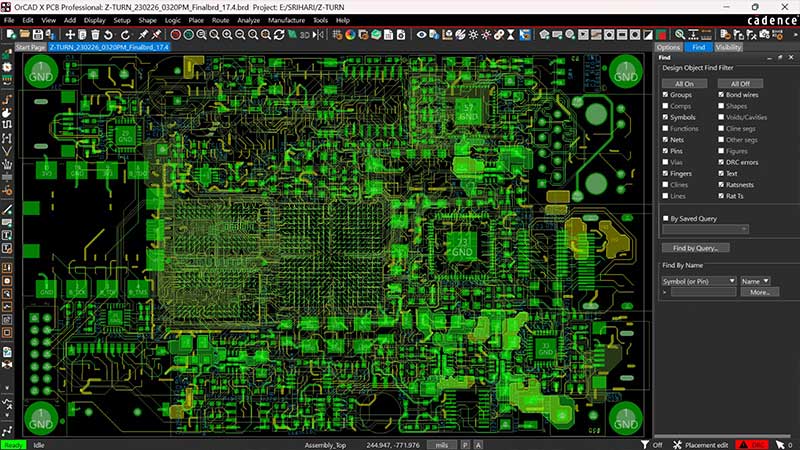Open the saved query dropdown list

706,229
